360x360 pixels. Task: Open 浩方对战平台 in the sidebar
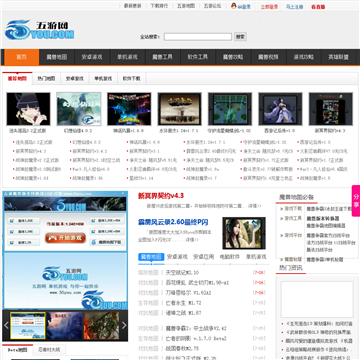[319, 242]
